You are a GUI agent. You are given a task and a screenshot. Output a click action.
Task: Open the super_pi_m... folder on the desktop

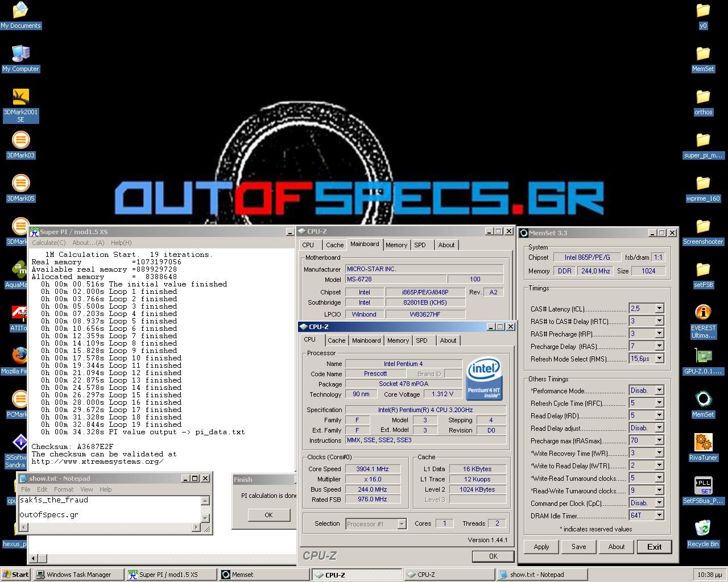703,145
